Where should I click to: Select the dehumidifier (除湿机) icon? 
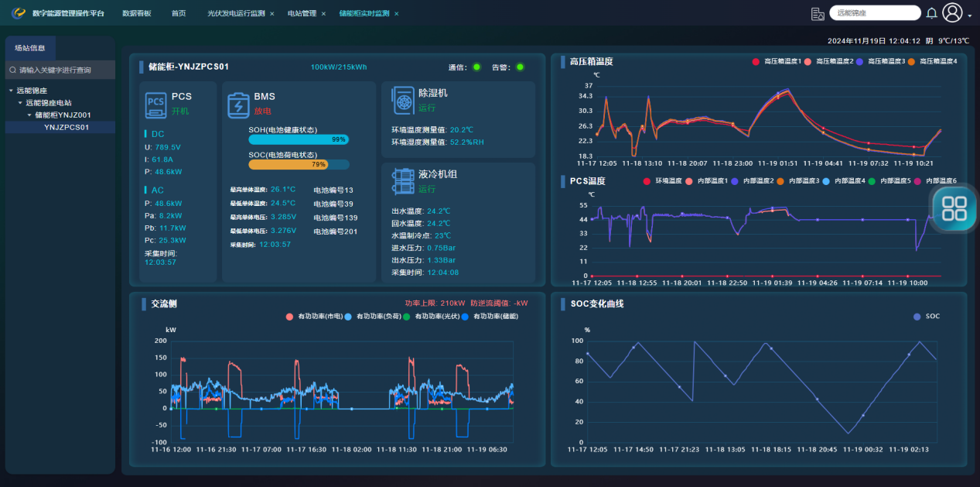pos(403,100)
